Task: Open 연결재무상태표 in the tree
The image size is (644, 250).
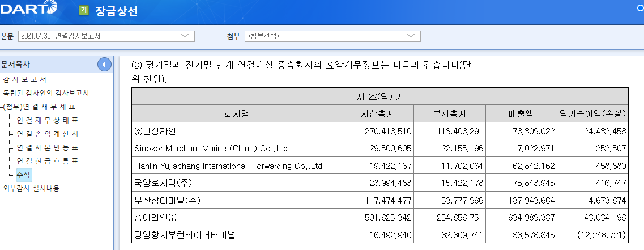Action: point(47,120)
